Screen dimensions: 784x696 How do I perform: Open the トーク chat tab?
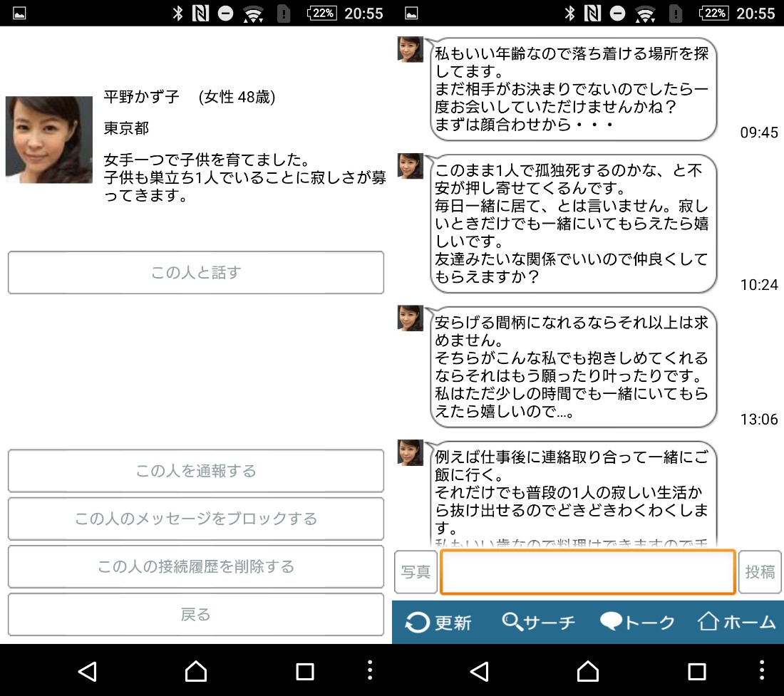(x=637, y=623)
